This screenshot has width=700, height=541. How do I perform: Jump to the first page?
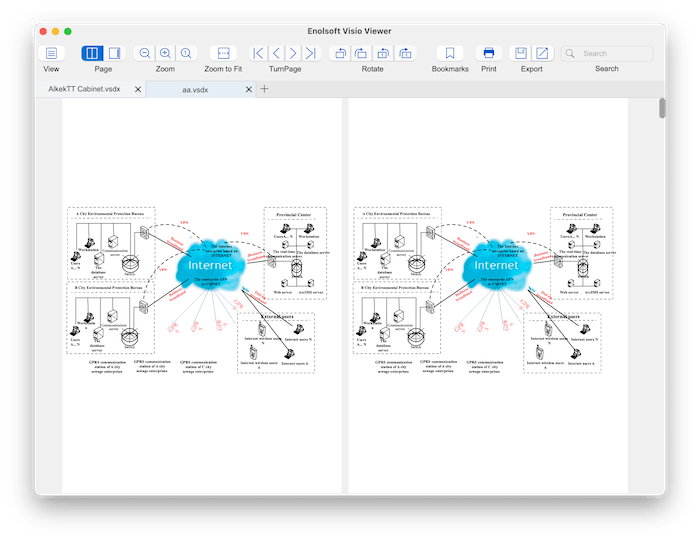tap(258, 53)
